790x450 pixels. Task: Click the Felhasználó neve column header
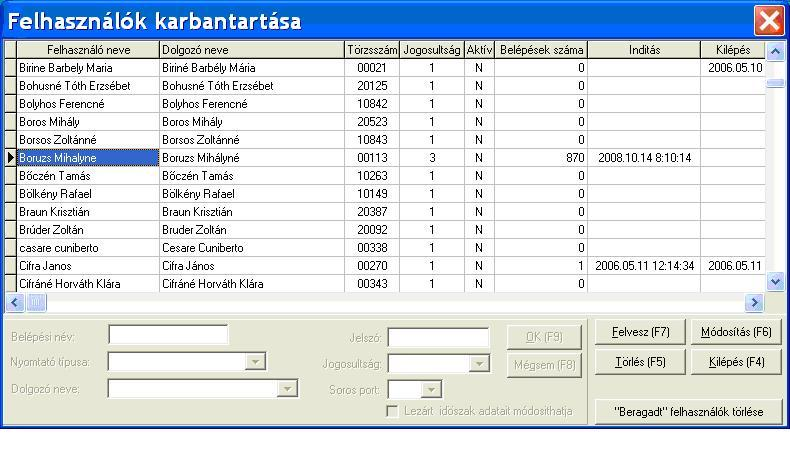[x=88, y=50]
